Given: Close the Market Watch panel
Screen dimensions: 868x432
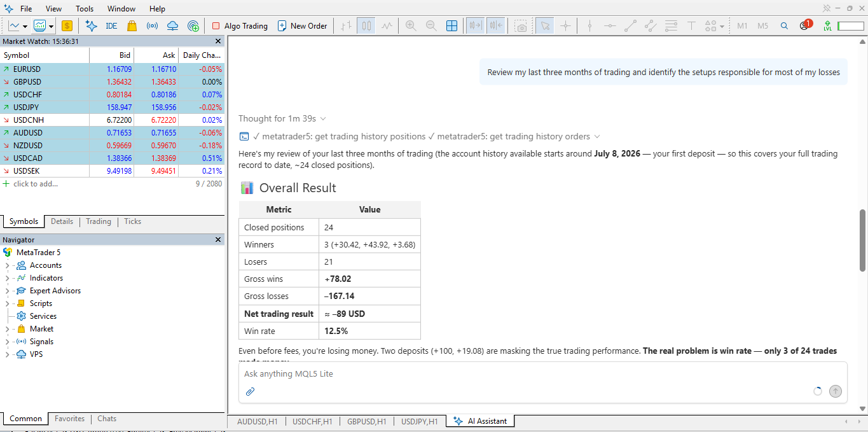Looking at the screenshot, I should coord(218,41).
